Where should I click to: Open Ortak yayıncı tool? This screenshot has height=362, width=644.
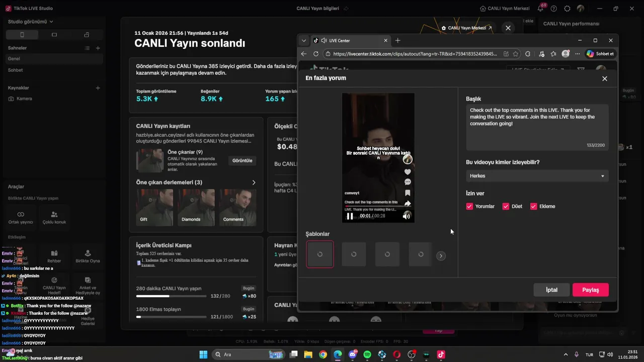coord(21,218)
